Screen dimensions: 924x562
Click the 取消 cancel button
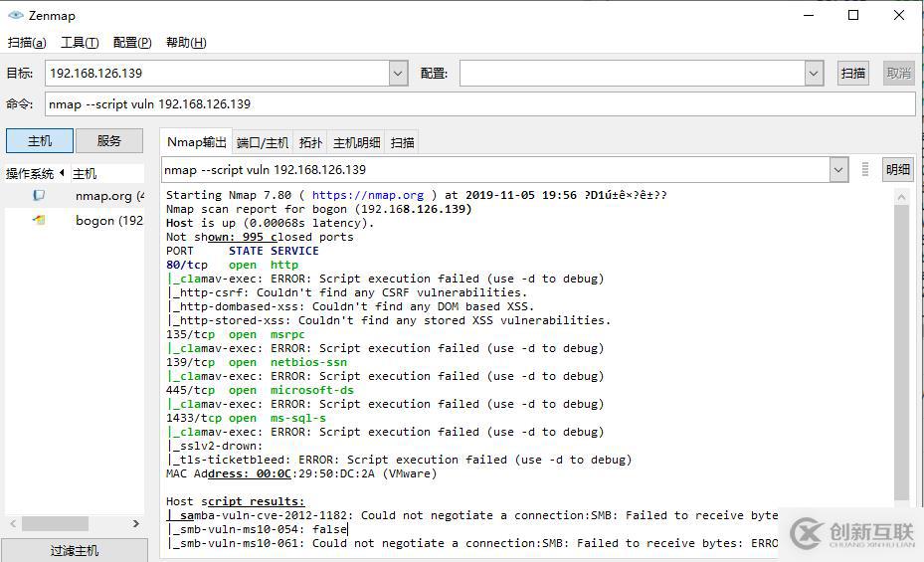click(x=899, y=73)
